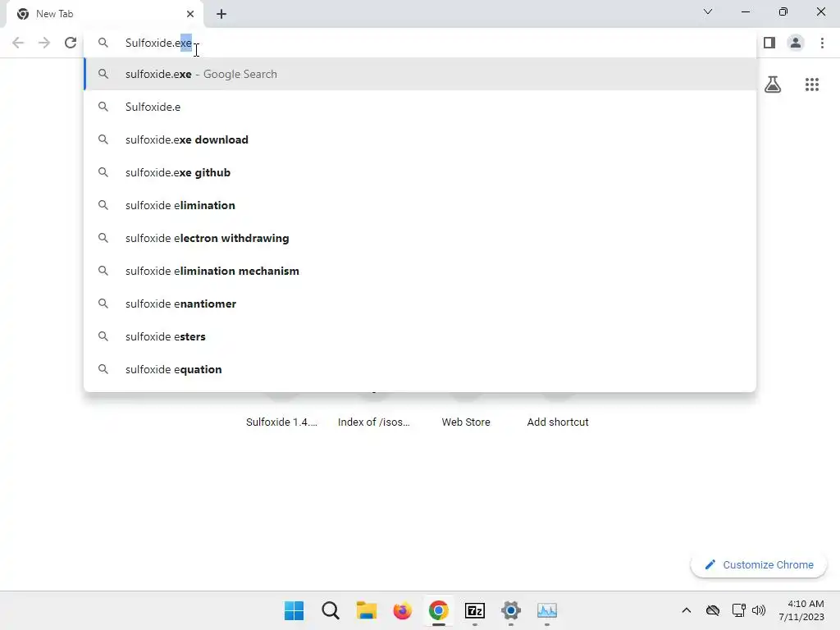Select suggestion 'sulfoxide.exe - Google Search'
Screen dimensions: 840x630
(x=420, y=74)
